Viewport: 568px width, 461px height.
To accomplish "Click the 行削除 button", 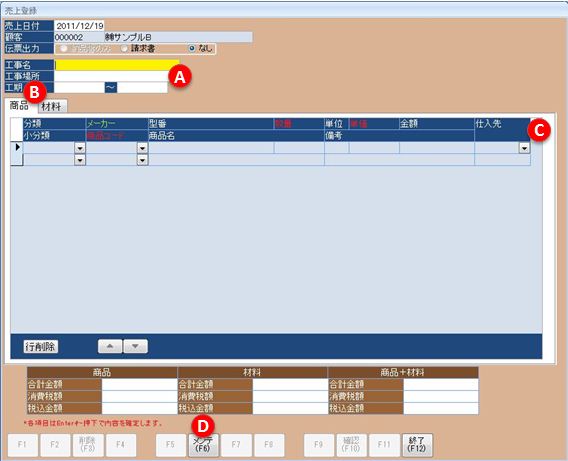I will coord(41,347).
